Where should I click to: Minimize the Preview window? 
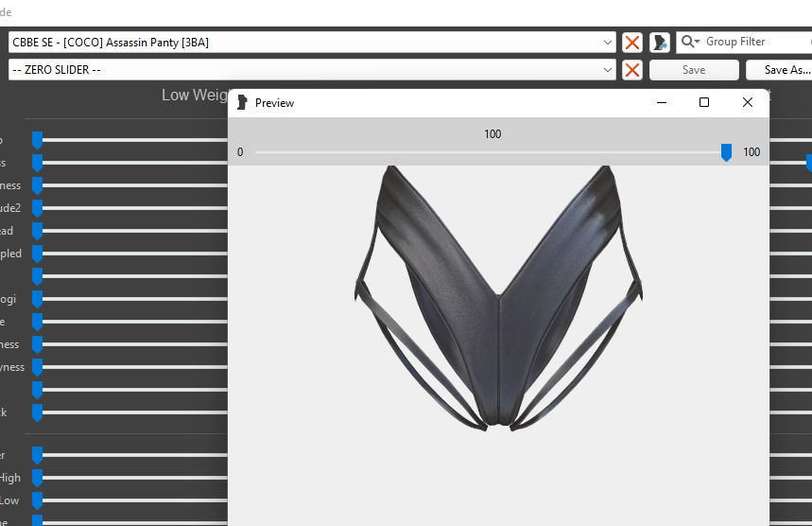pyautogui.click(x=661, y=102)
